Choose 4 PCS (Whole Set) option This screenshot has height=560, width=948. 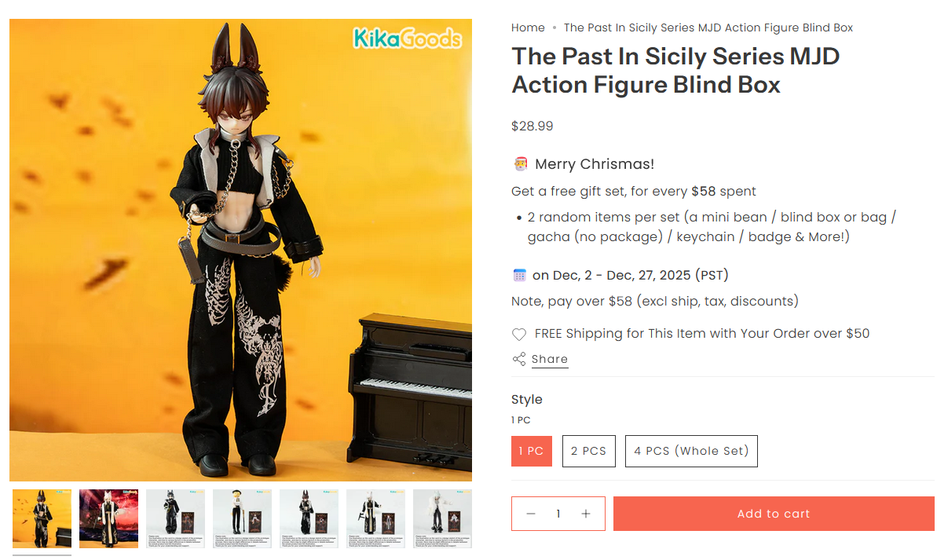click(x=691, y=451)
